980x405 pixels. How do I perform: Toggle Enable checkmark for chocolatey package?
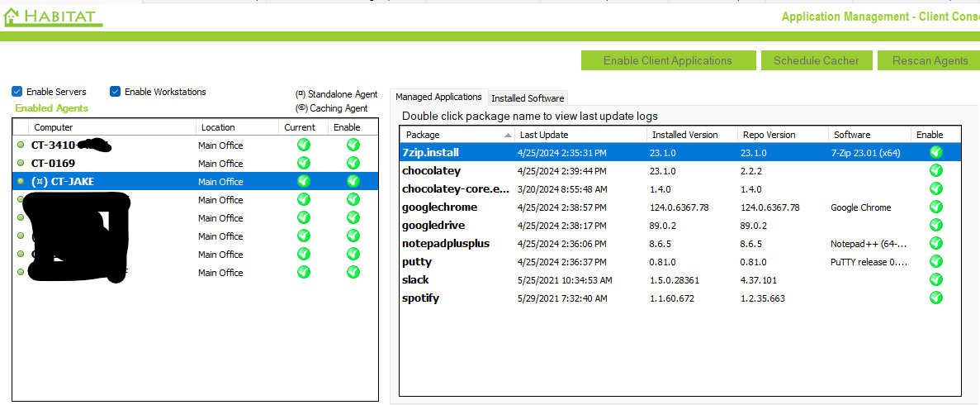935,170
